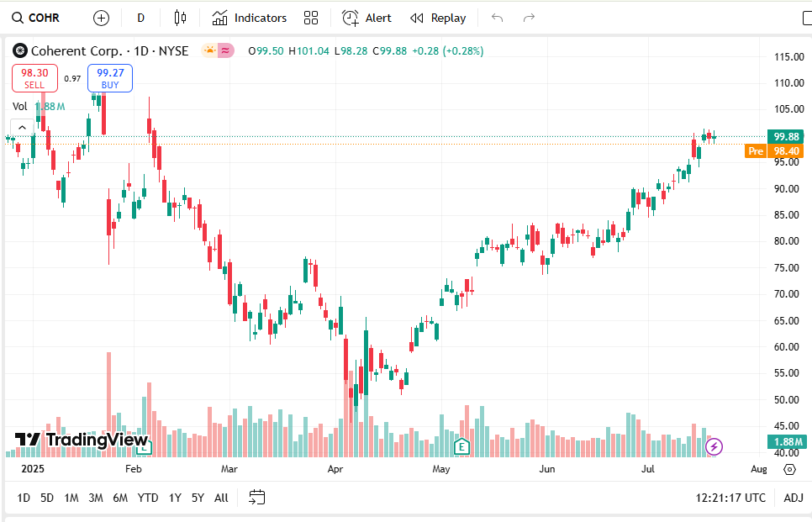Click the TradingView logo
Viewport: 812px width, 522px height.
click(82, 440)
